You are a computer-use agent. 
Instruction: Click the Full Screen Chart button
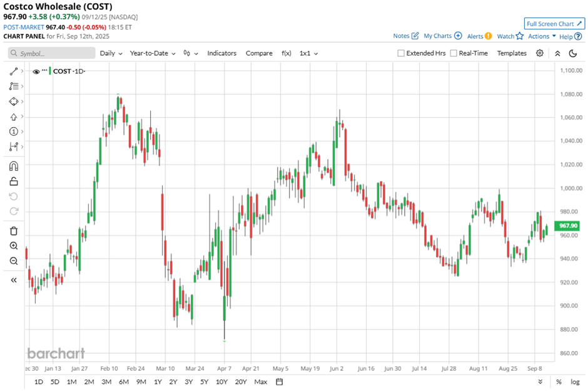point(554,24)
